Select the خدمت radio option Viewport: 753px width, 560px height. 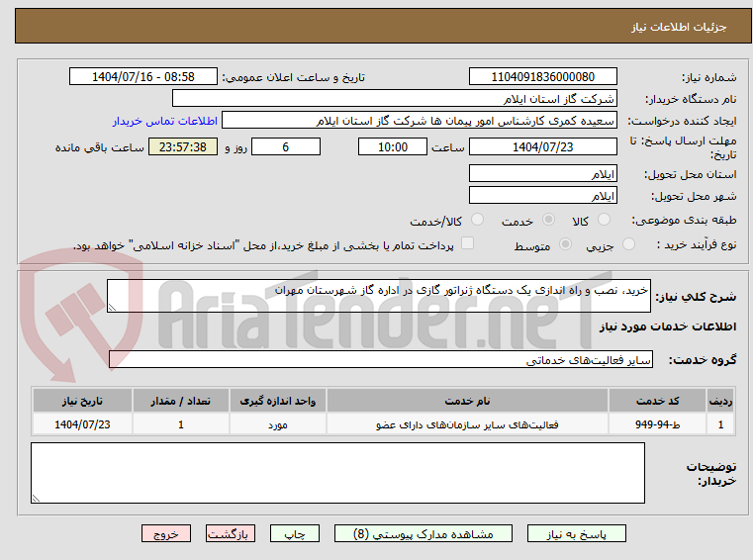(x=548, y=220)
